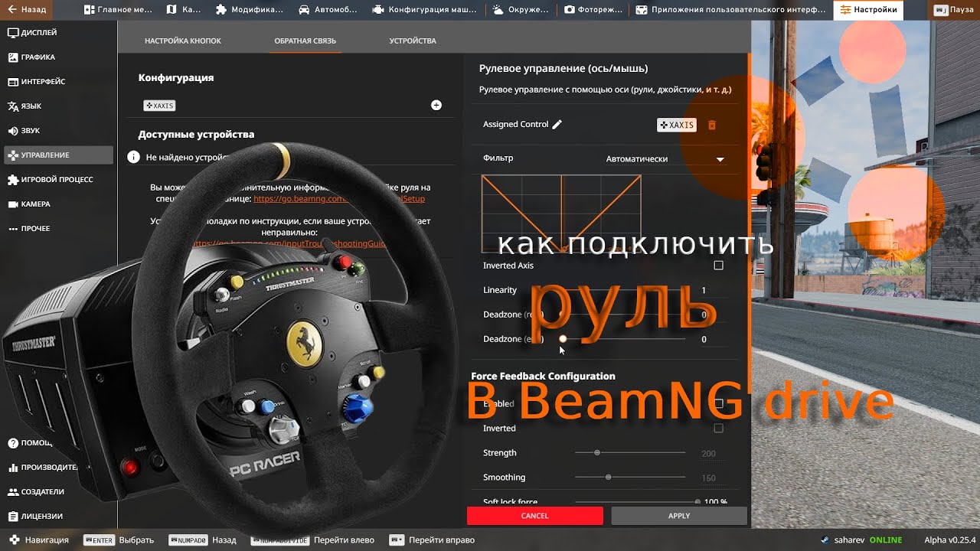Open Дисплей settings section
This screenshot has width=980, height=551.
(x=58, y=33)
